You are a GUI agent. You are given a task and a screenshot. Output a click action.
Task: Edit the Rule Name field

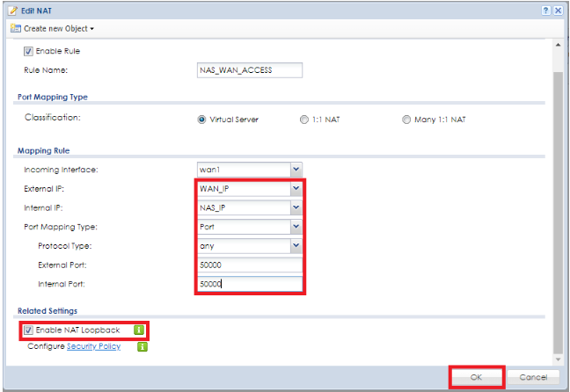[250, 70]
